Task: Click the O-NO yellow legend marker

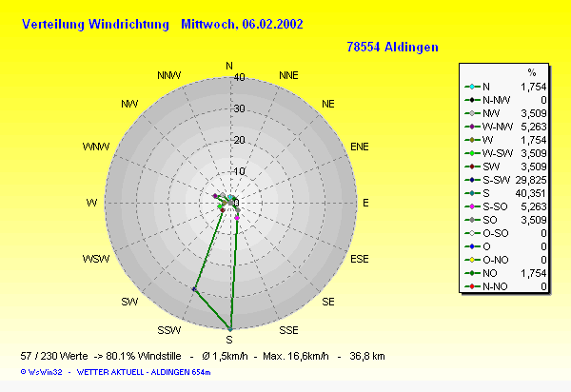Action: point(473,259)
